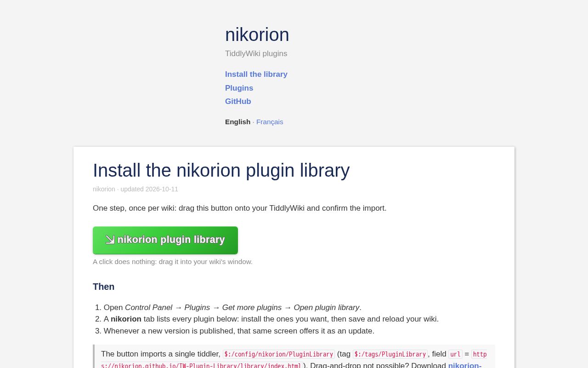
Task: Click the "A click does nothing" caption
Action: pyautogui.click(x=173, y=262)
